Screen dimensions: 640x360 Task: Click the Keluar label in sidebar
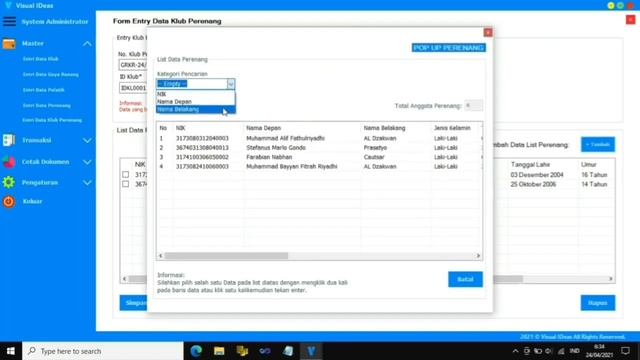32,201
